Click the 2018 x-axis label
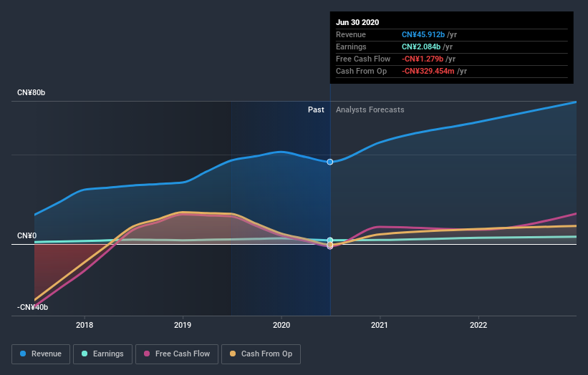The width and height of the screenshot is (588, 375). [x=85, y=325]
